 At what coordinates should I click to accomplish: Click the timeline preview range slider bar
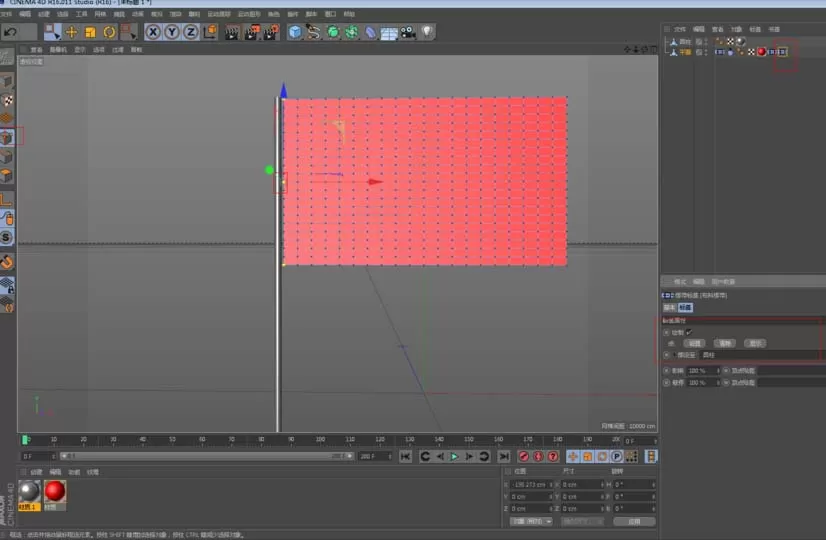pyautogui.click(x=206, y=456)
